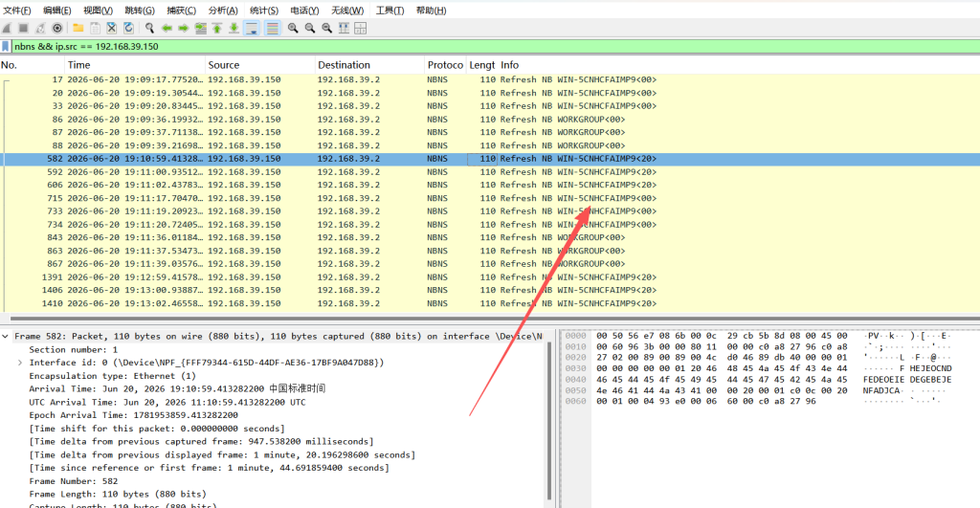980x508 pixels.
Task: Select packet number 86 WORKGROUP row
Action: [x=490, y=120]
